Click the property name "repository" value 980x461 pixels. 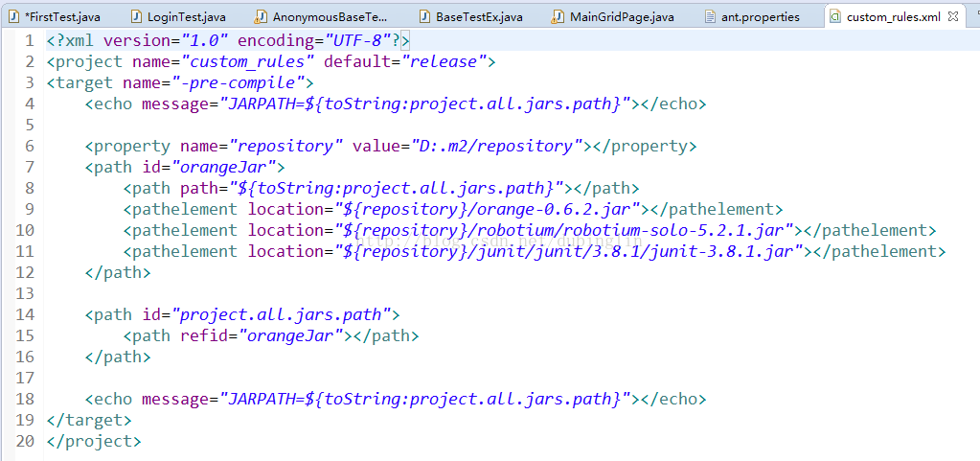[x=286, y=146]
